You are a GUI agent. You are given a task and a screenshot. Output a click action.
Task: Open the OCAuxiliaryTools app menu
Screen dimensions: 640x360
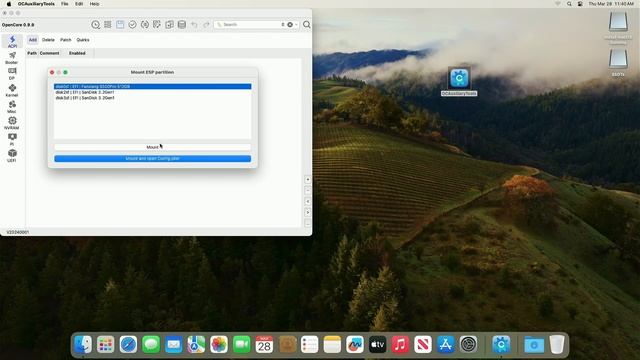coord(36,4)
